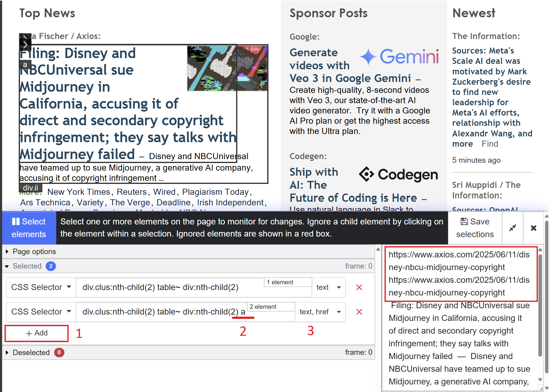Open the Reuters link

click(x=132, y=192)
